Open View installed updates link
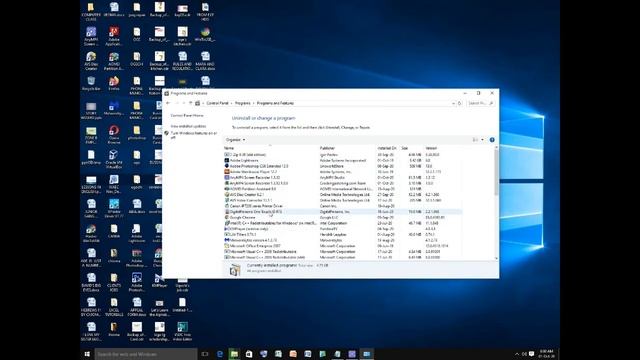Screen dimensions: 640x360 [x=188, y=126]
